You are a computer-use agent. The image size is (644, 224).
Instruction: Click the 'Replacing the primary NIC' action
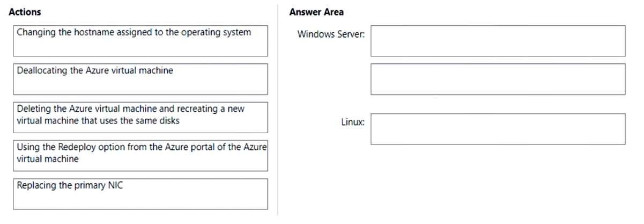[139, 194]
